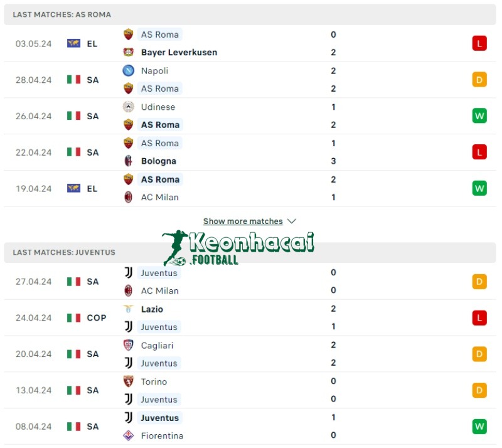
Task: Click the Europa League competition icon
Action: pyautogui.click(x=75, y=43)
